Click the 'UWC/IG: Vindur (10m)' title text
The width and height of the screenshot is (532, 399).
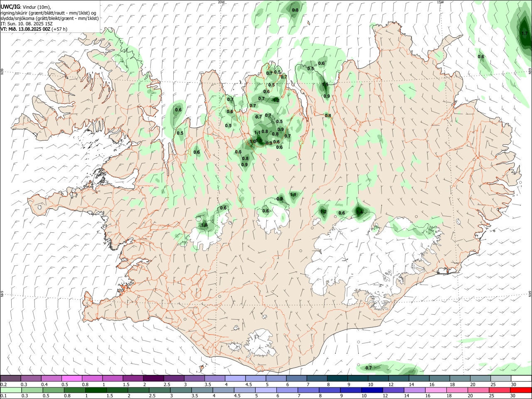[26, 7]
